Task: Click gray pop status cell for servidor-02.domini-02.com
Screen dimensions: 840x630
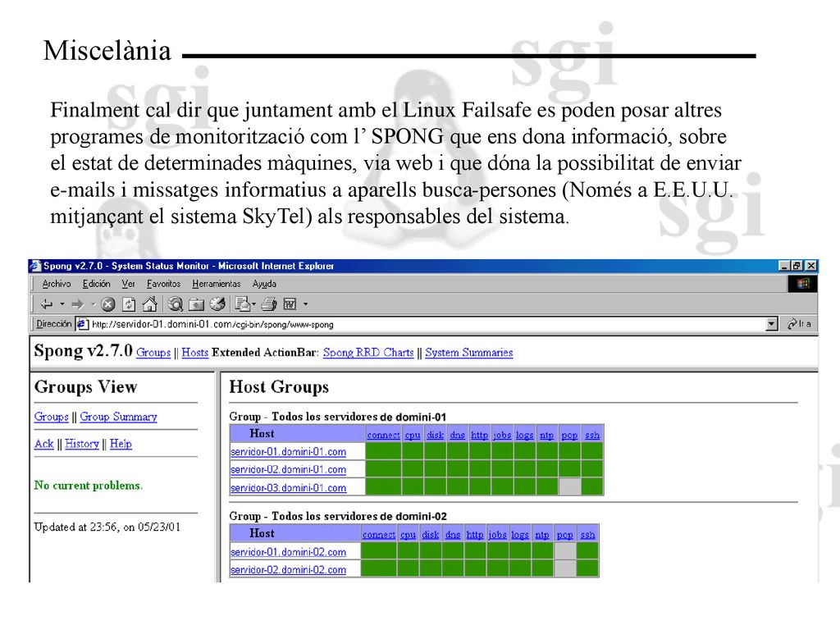Action: tap(564, 568)
